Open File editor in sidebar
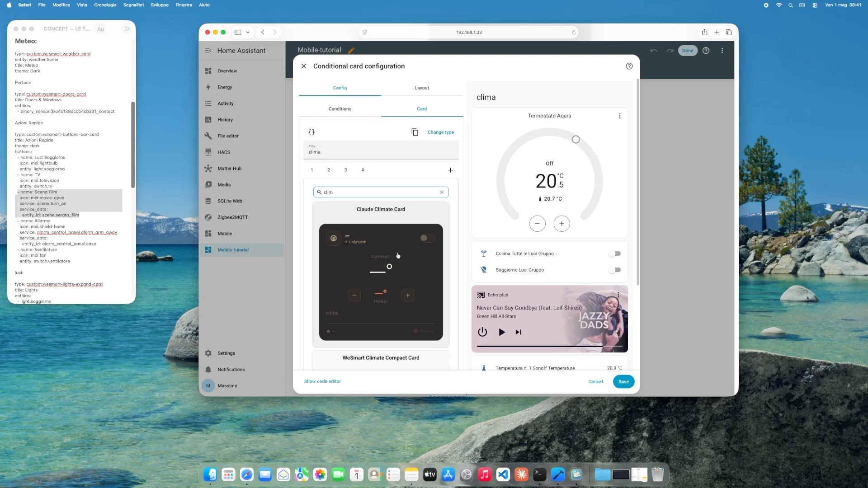Viewport: 868px width, 488px height. [x=242, y=136]
